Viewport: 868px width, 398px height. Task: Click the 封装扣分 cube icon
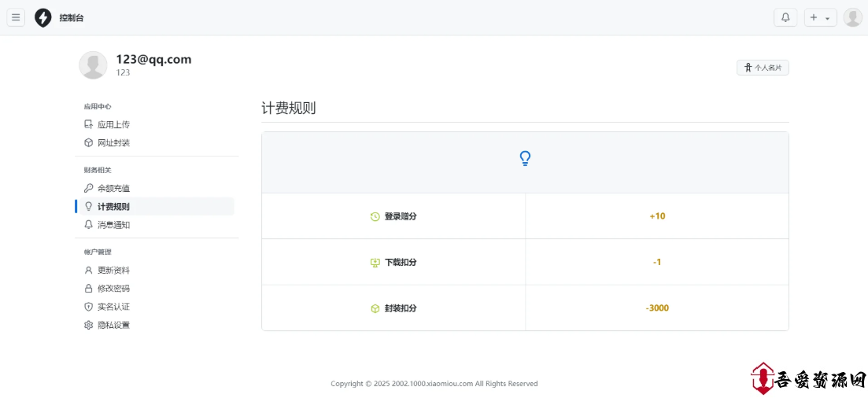click(x=375, y=308)
